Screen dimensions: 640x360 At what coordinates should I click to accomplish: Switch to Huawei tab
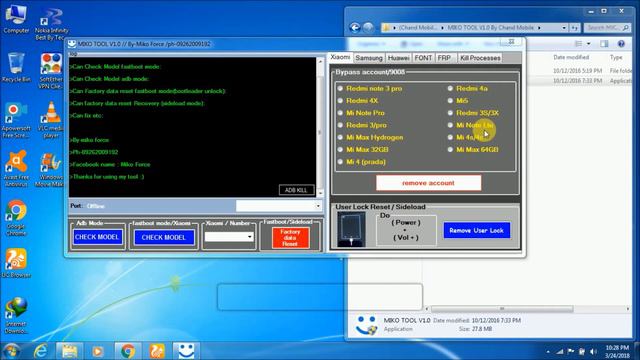(x=399, y=58)
